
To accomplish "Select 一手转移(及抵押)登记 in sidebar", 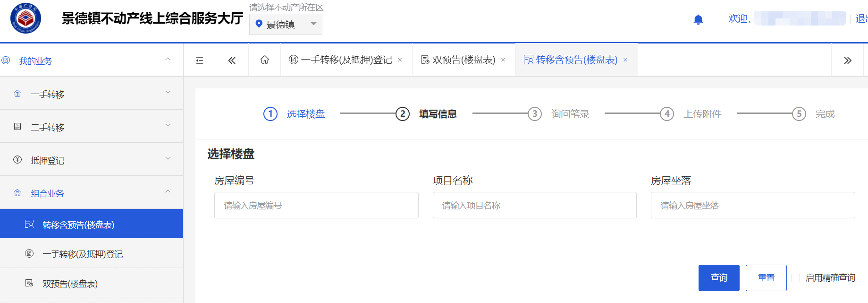I will (x=83, y=254).
